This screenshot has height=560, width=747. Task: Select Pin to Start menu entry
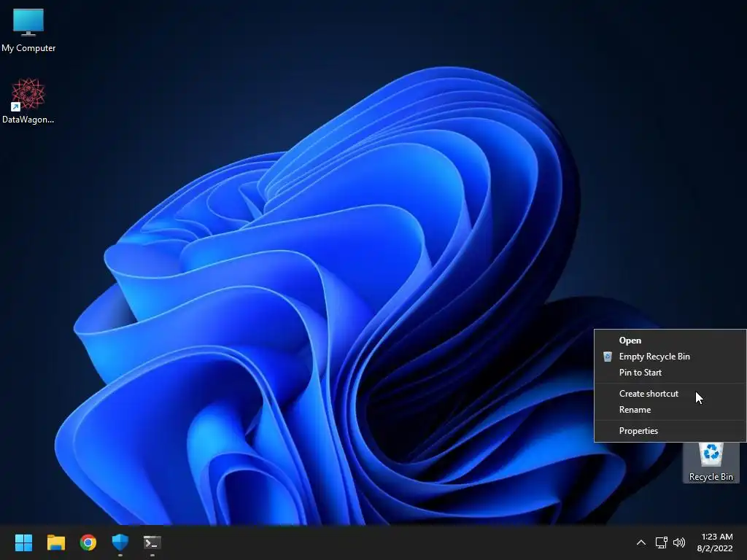[670, 373]
